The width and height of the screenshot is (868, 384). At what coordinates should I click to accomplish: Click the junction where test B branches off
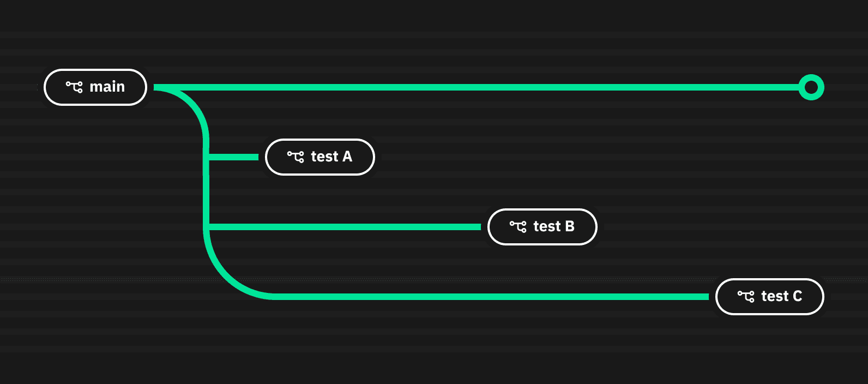click(207, 227)
